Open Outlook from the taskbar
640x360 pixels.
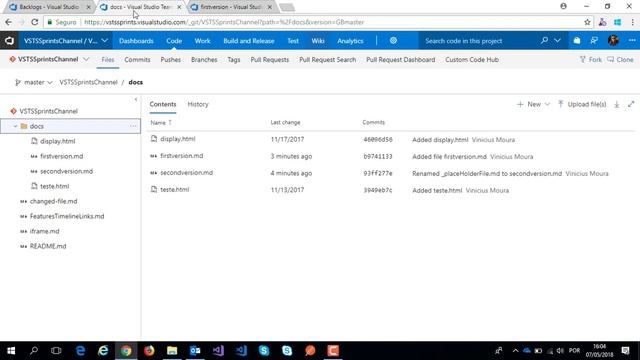(195, 351)
